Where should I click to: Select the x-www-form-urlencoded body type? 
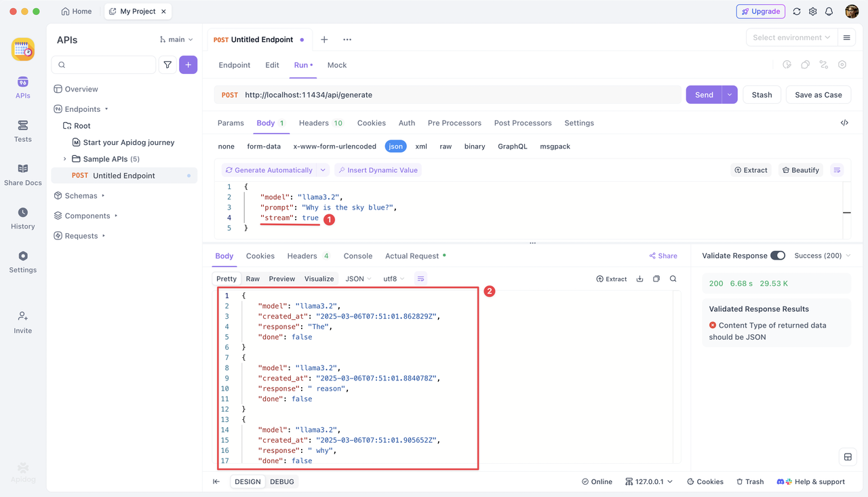click(334, 146)
